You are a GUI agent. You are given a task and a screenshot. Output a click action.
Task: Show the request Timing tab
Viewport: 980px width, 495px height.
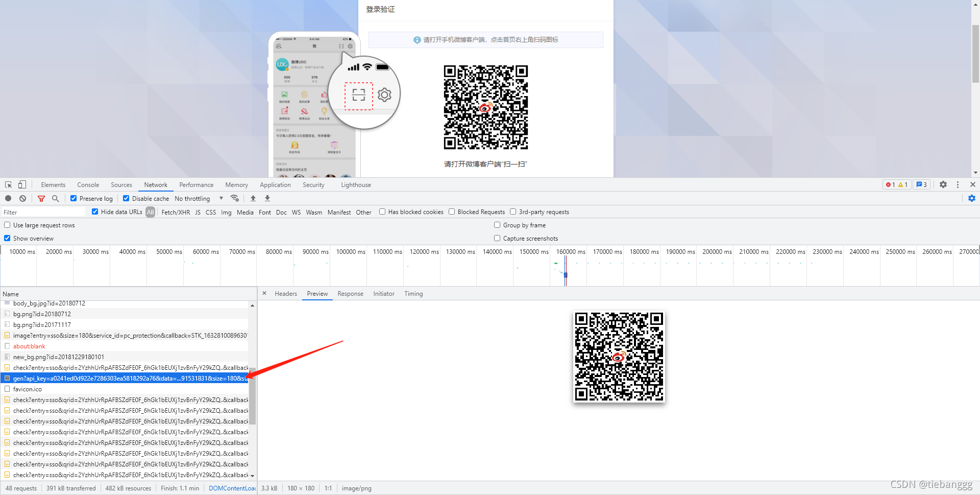pos(413,294)
